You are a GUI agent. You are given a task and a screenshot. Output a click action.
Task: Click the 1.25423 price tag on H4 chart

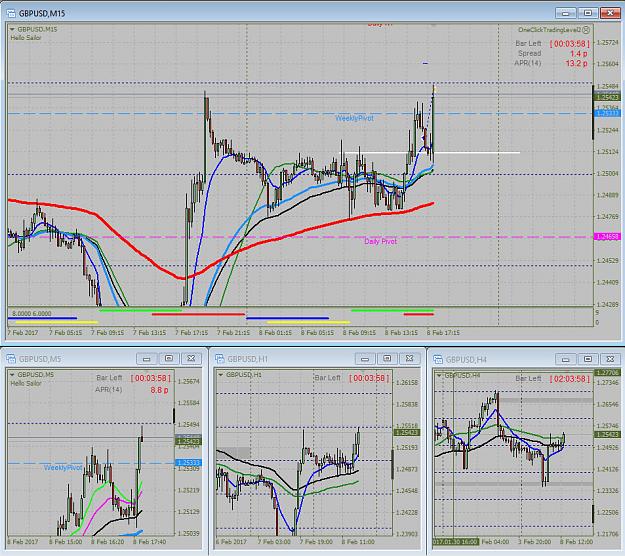point(607,434)
